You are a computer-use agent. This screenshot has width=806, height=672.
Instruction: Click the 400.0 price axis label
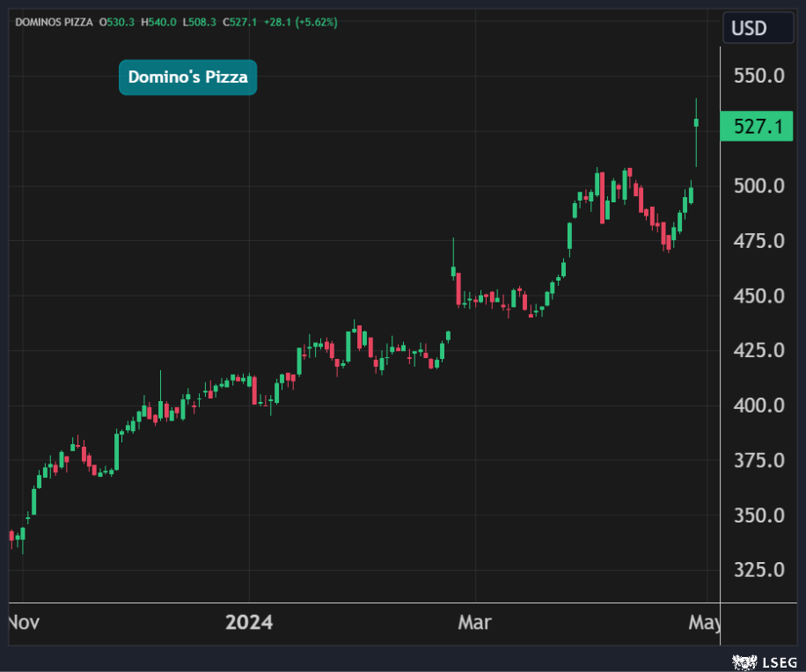(x=758, y=406)
